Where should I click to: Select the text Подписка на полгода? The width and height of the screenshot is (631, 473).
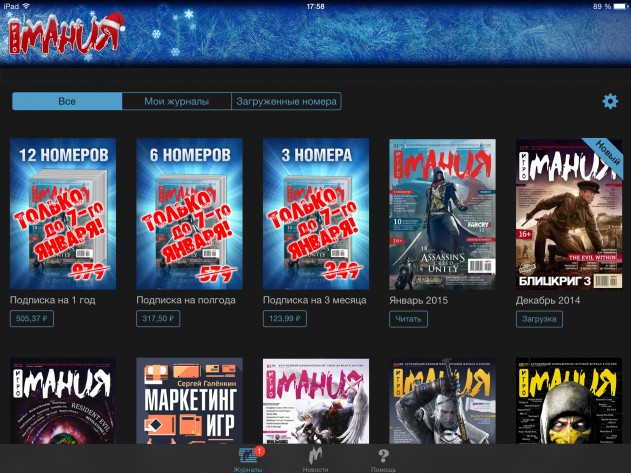click(186, 300)
